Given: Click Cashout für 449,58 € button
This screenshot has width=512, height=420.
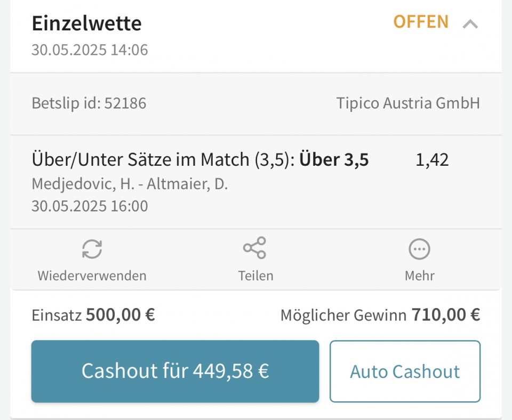Looking at the screenshot, I should pos(175,371).
